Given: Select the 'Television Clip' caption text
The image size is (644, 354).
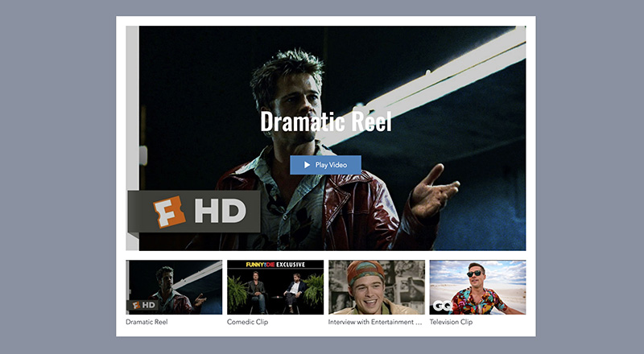Looking at the screenshot, I should (451, 322).
